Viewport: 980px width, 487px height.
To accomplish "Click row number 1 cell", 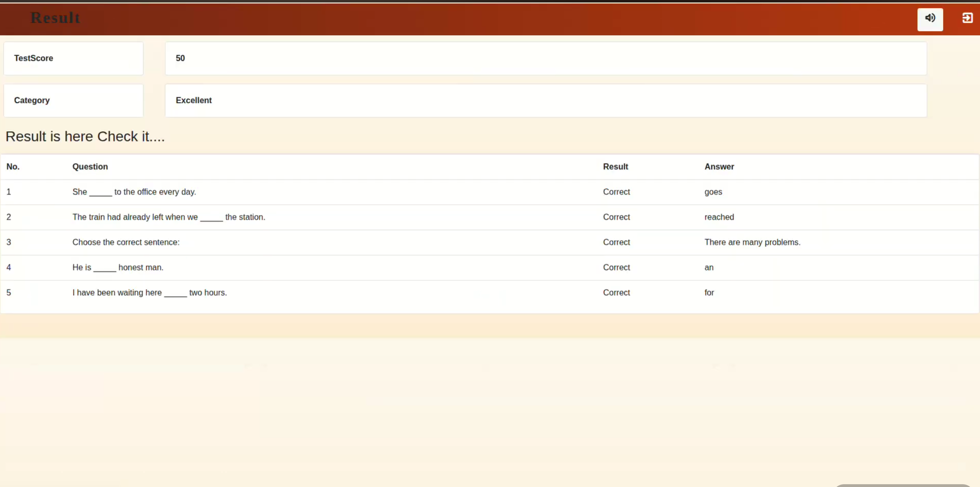I will 9,192.
